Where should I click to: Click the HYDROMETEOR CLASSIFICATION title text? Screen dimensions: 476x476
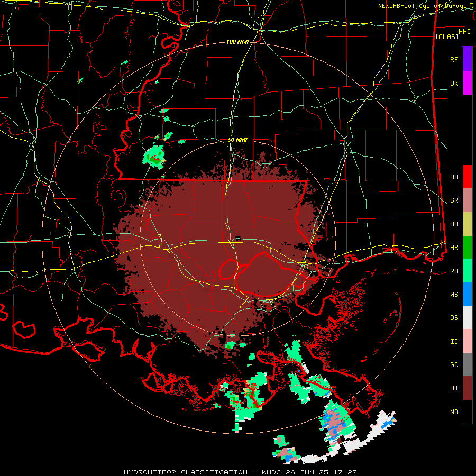(x=186, y=472)
